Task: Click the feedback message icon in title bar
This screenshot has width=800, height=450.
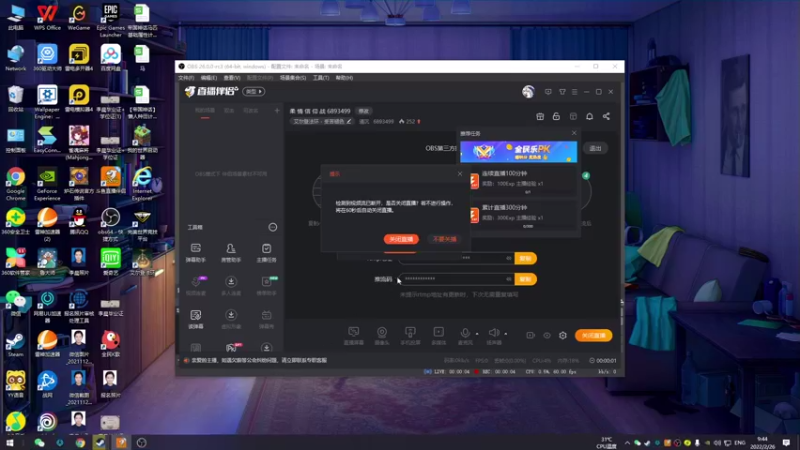Action: [548, 92]
